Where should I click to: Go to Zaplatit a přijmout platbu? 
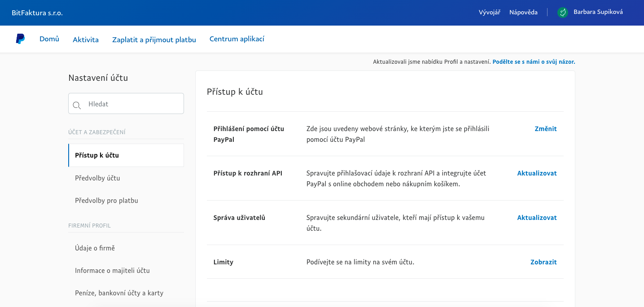154,39
